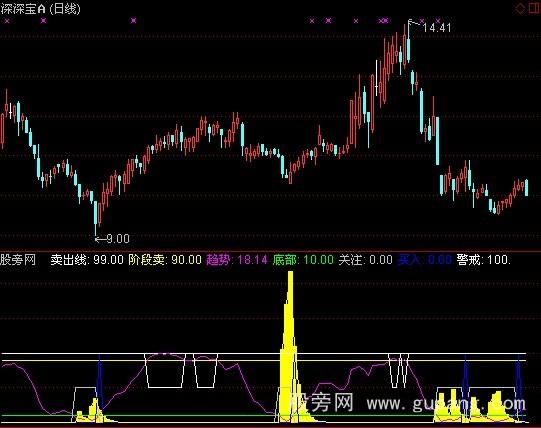Click the red split-window icon in the chart corner
This screenshot has height=428, width=541.
coord(534,8)
